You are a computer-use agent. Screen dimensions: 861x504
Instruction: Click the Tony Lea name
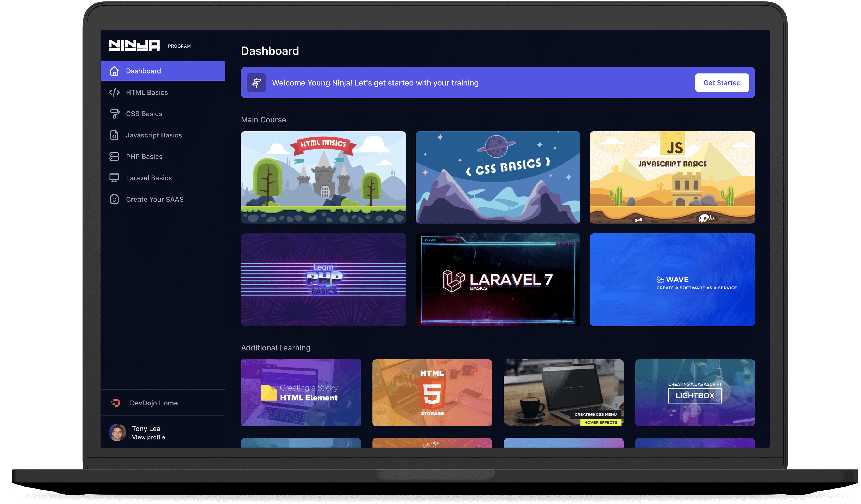coord(146,429)
